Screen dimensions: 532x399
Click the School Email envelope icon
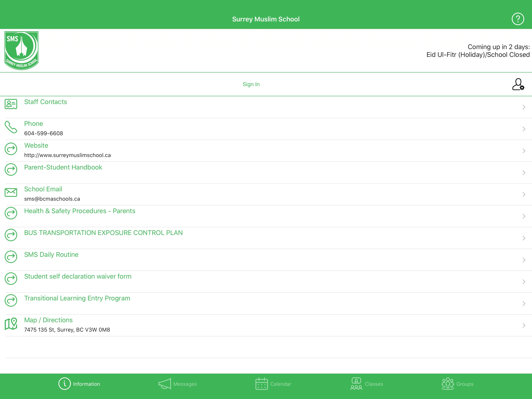coord(11,192)
